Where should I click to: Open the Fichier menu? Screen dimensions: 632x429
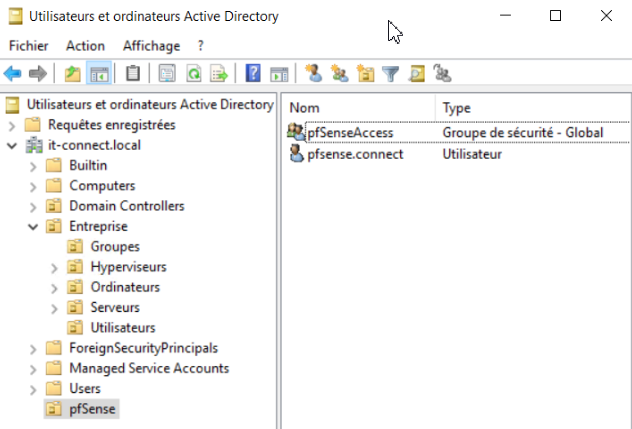tap(29, 46)
